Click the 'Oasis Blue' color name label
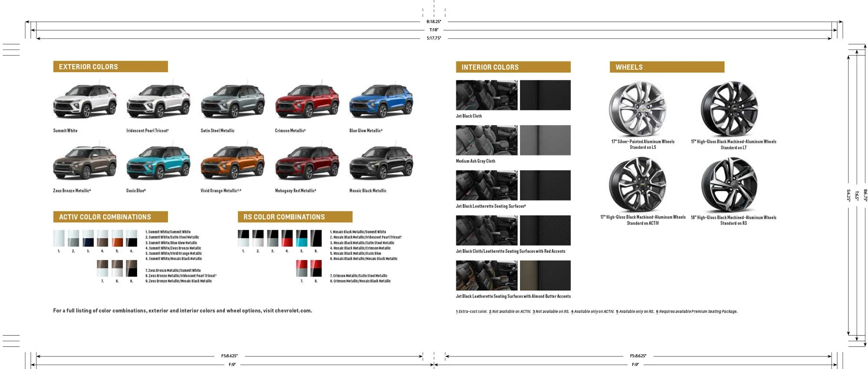Viewport: 868px width, 369px height. 136,191
